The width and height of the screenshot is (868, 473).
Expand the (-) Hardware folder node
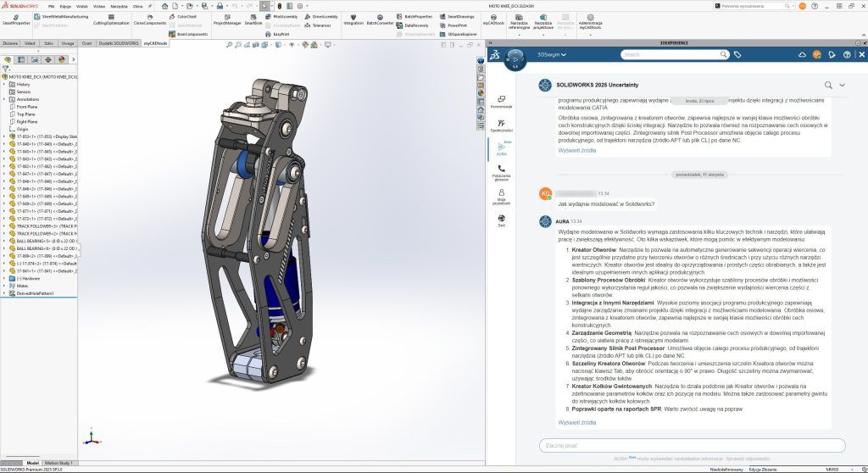coord(4,279)
